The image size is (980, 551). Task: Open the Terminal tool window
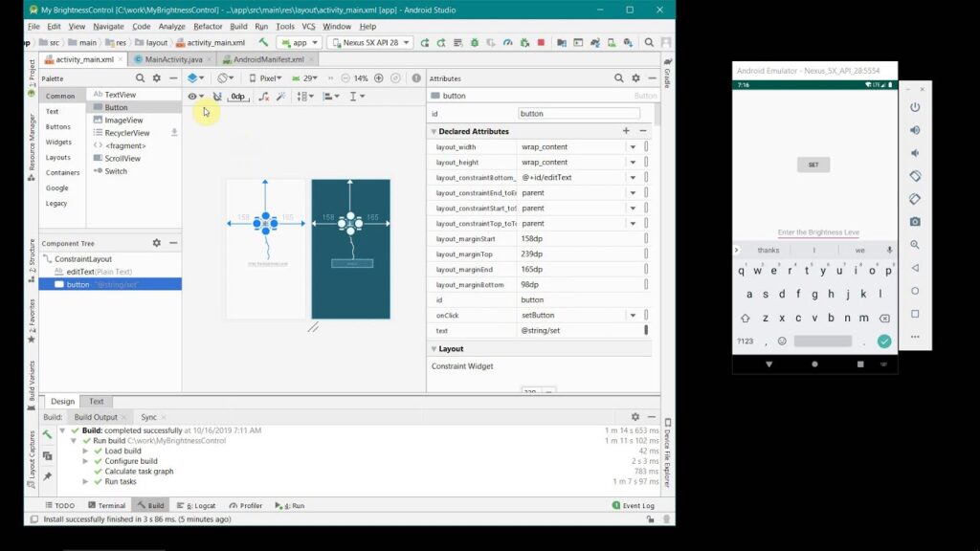(107, 505)
